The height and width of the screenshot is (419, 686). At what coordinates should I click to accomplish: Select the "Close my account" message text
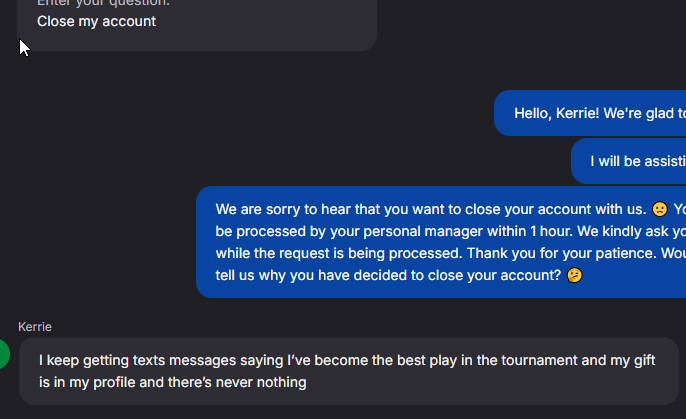pos(96,21)
